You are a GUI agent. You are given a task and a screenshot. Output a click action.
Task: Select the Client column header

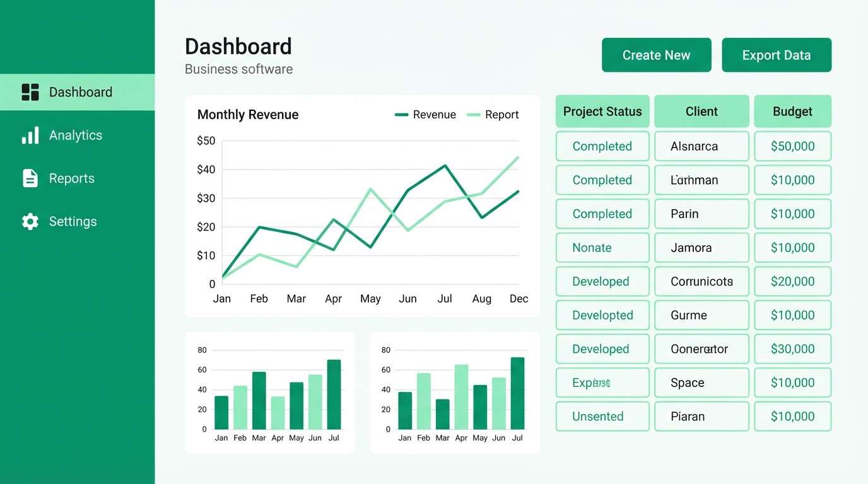tap(701, 112)
